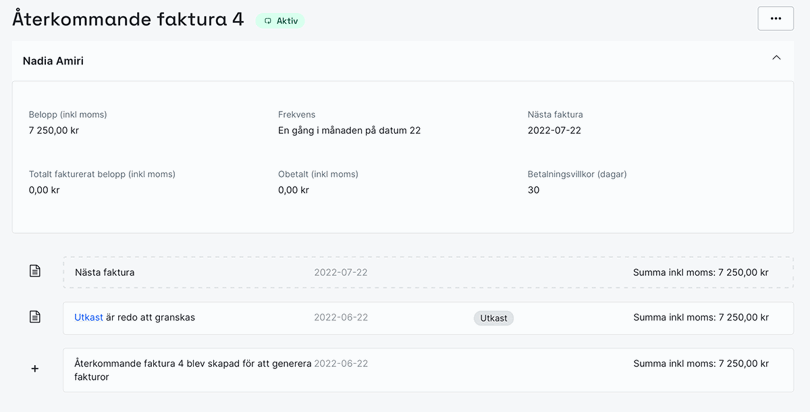Click the document icon beside the Utkast row
Image resolution: width=810 pixels, height=412 pixels.
(35, 317)
